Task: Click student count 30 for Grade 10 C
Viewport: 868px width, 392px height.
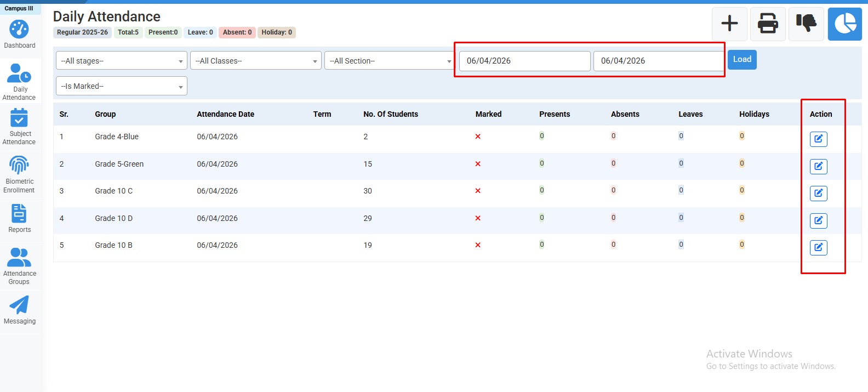Action: 368,191
